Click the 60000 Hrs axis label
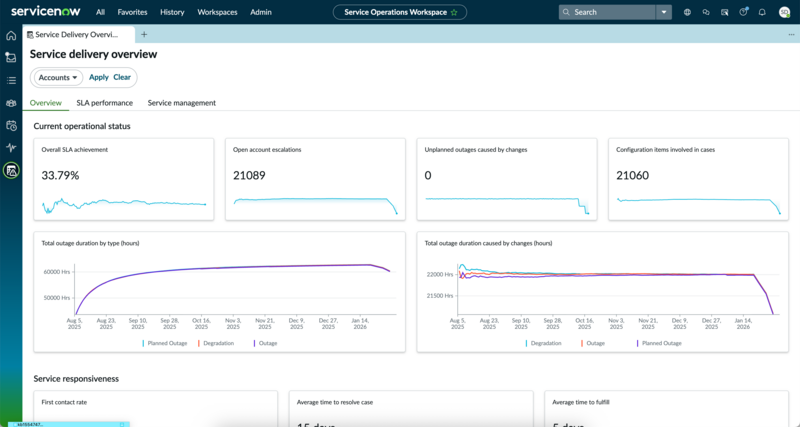800x427 pixels. (x=57, y=272)
